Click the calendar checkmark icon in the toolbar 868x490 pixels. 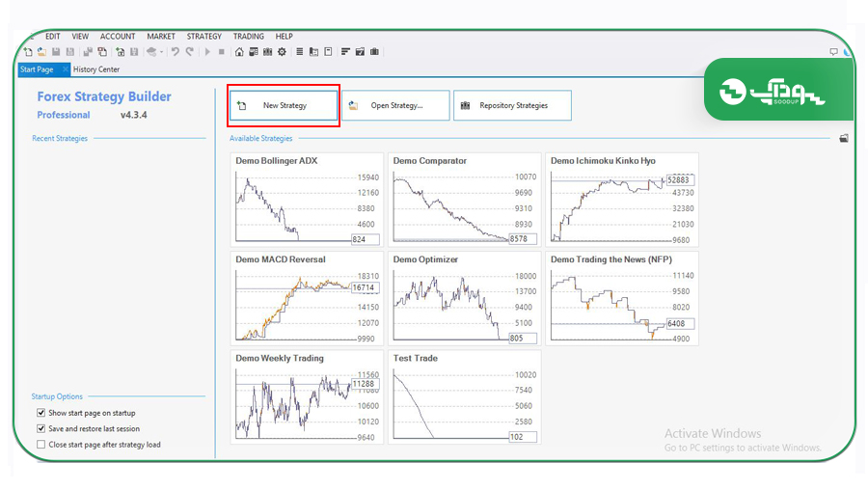[360, 52]
